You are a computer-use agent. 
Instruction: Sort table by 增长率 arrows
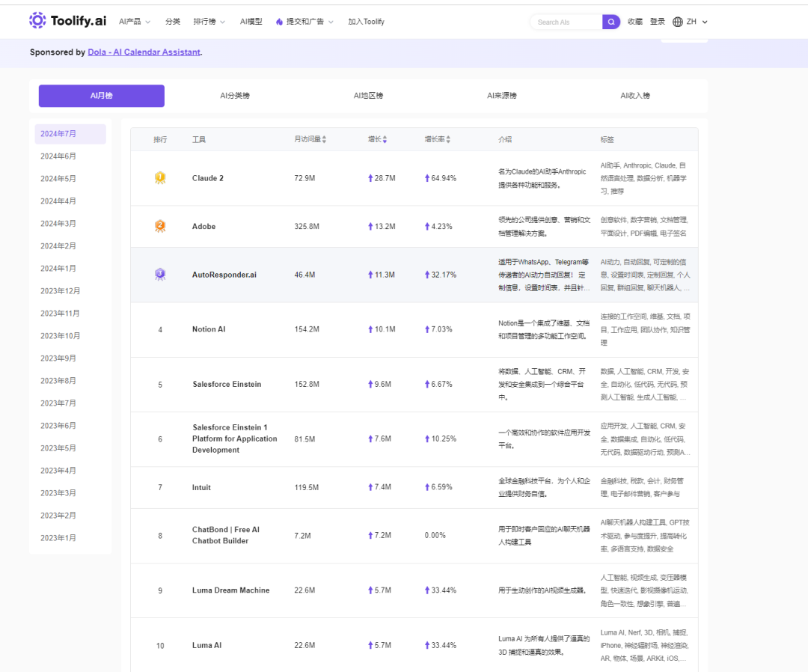coord(448,140)
